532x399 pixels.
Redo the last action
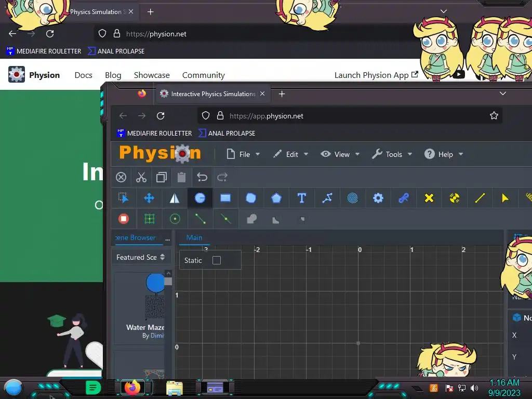click(222, 177)
